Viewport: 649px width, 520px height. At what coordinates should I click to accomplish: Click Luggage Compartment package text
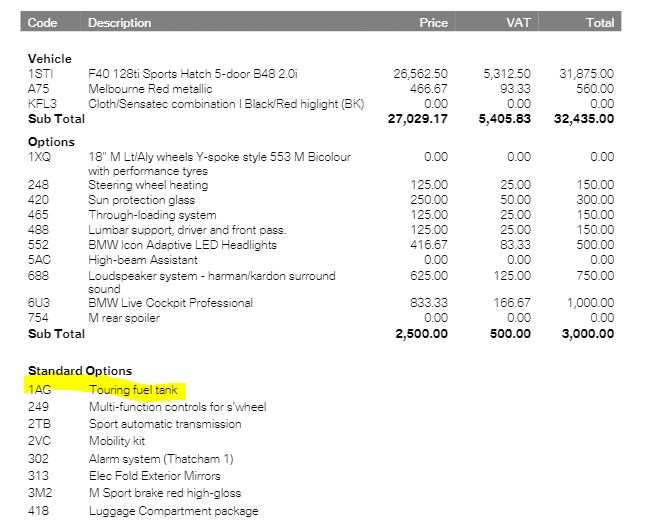pos(173,511)
